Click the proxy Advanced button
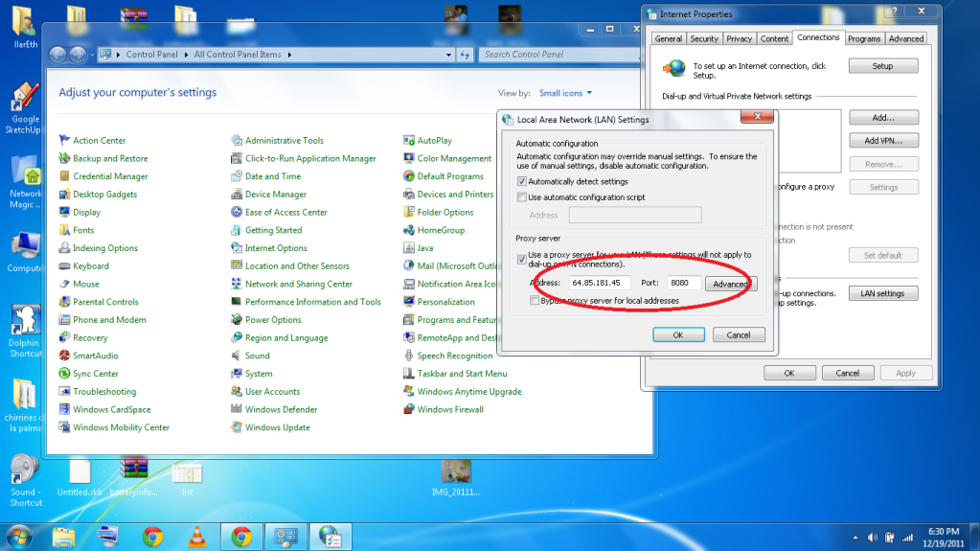Image resolution: width=980 pixels, height=551 pixels. pyautogui.click(x=731, y=284)
